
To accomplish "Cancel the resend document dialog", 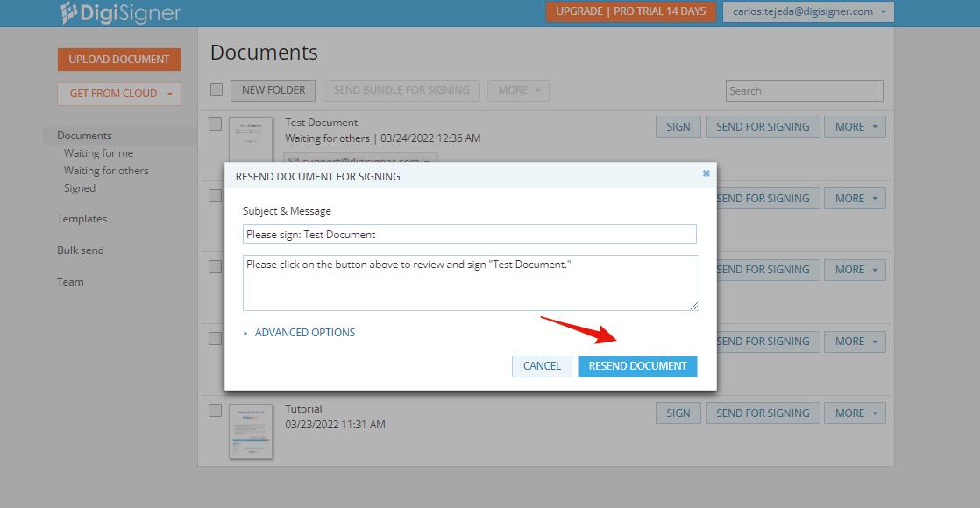I will coord(542,366).
